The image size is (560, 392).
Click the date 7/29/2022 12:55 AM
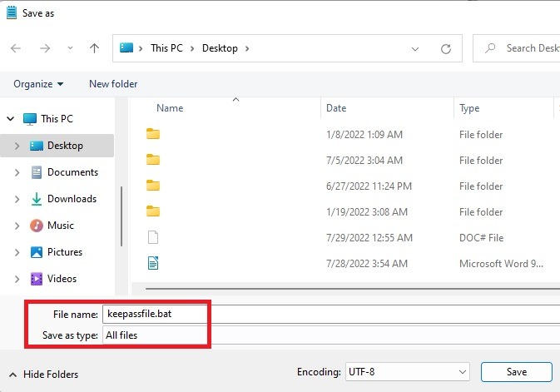(x=369, y=238)
